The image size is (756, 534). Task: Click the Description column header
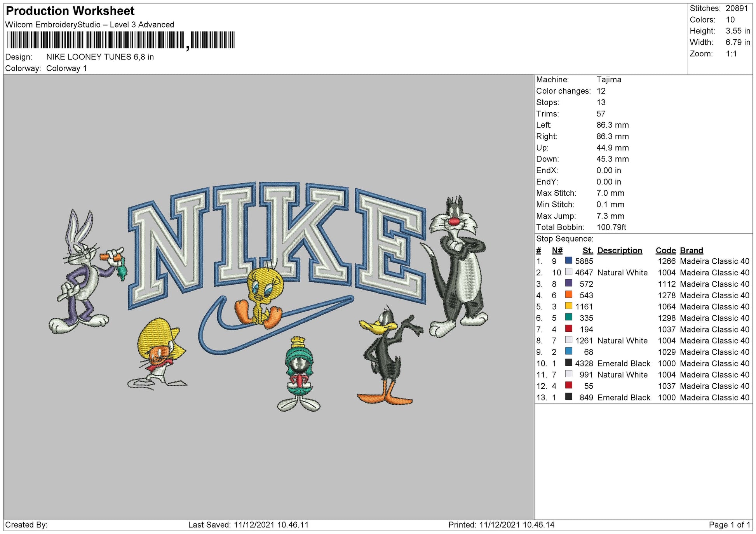click(x=619, y=250)
